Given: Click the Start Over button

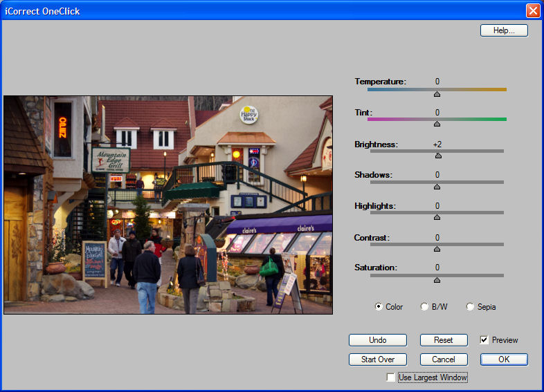Looking at the screenshot, I should pos(377,360).
